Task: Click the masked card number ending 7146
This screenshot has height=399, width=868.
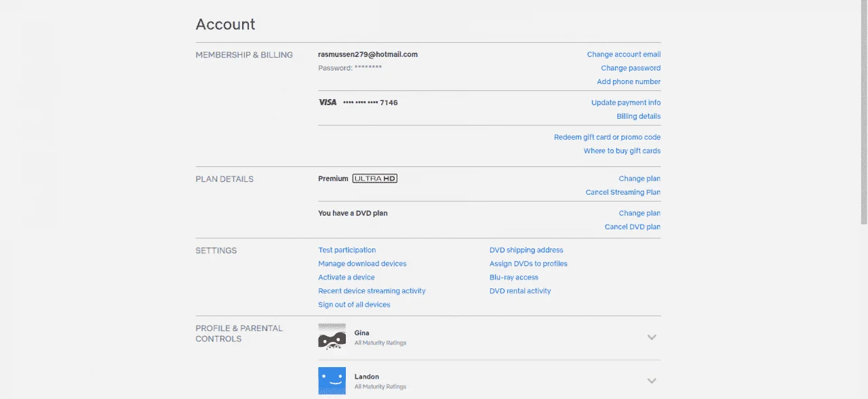Action: [370, 102]
